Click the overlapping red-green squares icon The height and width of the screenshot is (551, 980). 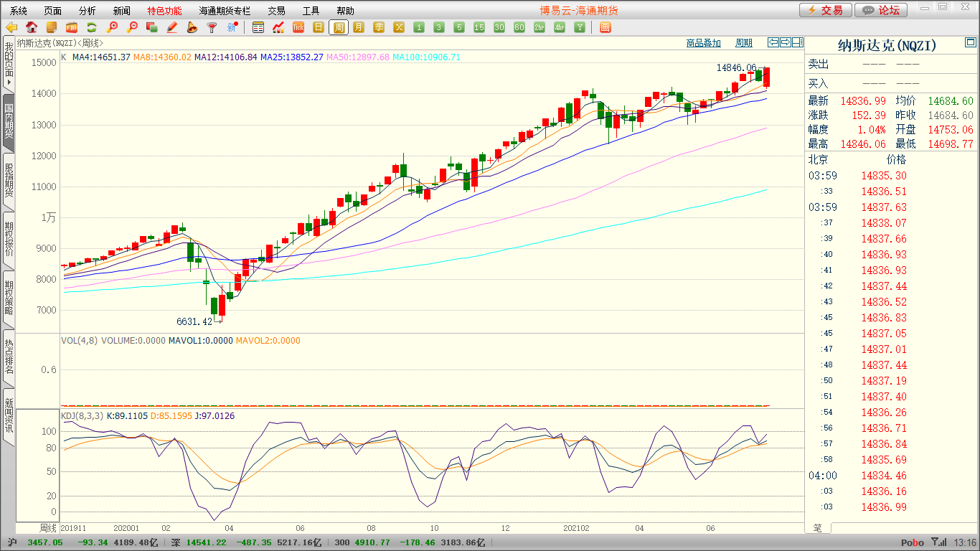152,27
